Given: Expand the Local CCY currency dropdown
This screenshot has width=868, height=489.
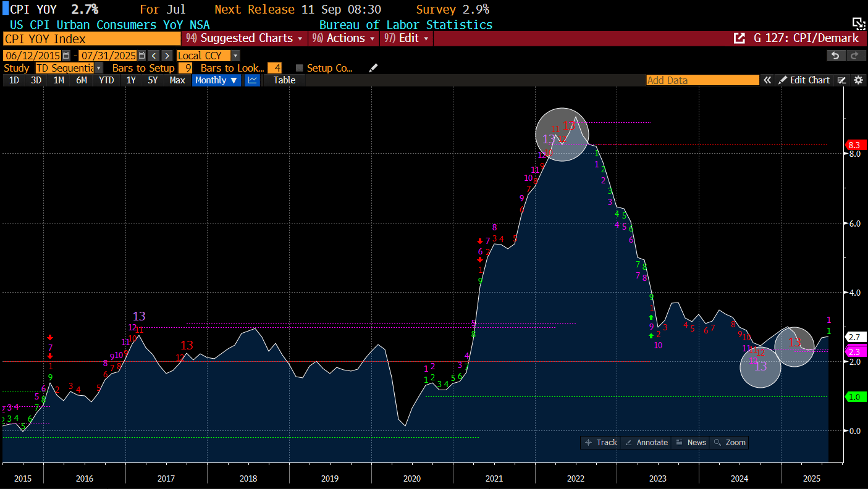Looking at the screenshot, I should point(235,56).
